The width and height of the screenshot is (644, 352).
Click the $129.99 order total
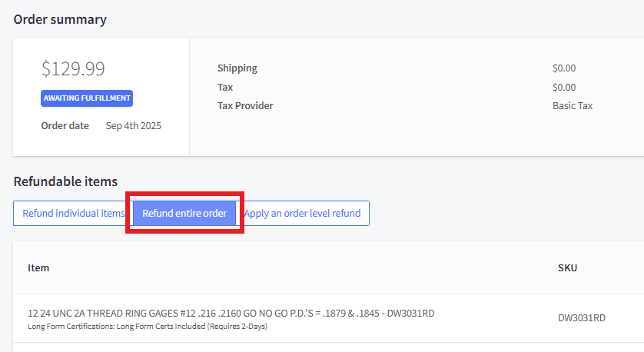click(73, 68)
